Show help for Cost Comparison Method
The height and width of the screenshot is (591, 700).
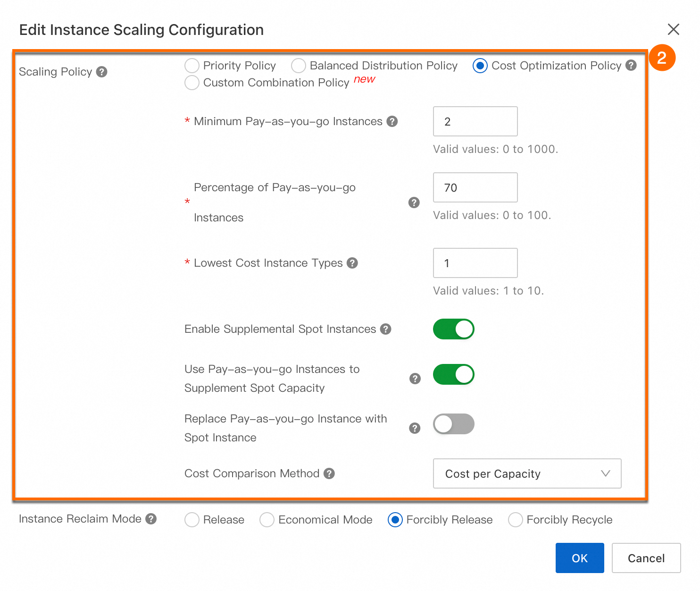tap(329, 473)
